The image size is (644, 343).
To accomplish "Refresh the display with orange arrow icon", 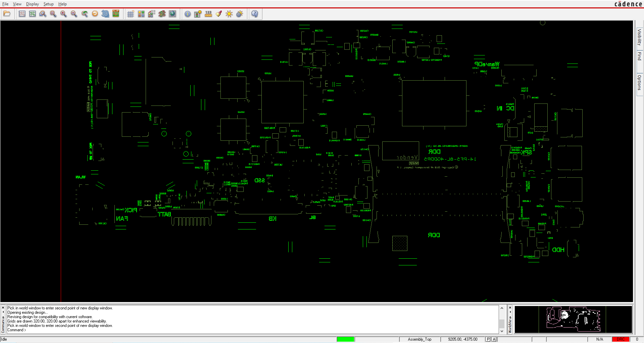I will tap(95, 14).
